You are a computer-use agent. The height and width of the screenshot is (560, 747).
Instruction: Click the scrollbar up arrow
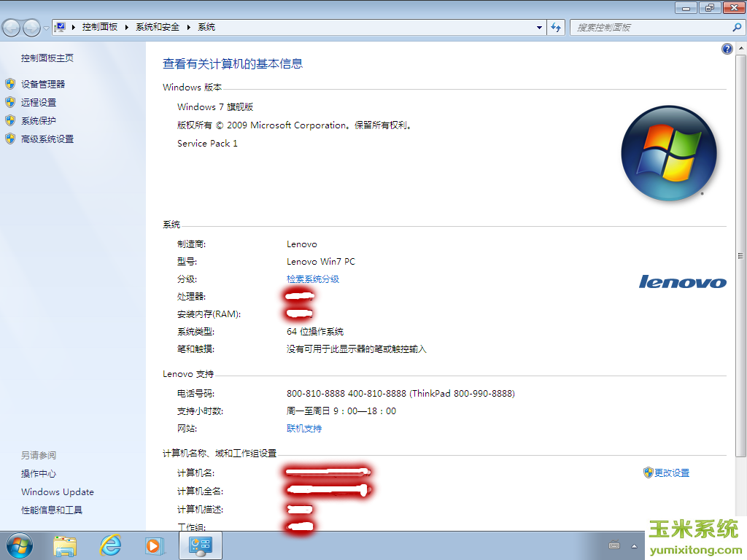[741, 49]
